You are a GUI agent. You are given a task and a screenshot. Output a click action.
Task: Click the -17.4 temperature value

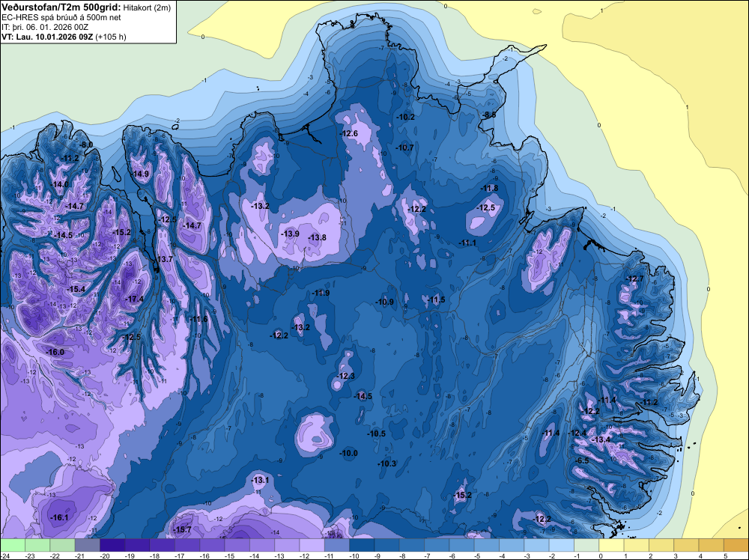click(x=134, y=299)
